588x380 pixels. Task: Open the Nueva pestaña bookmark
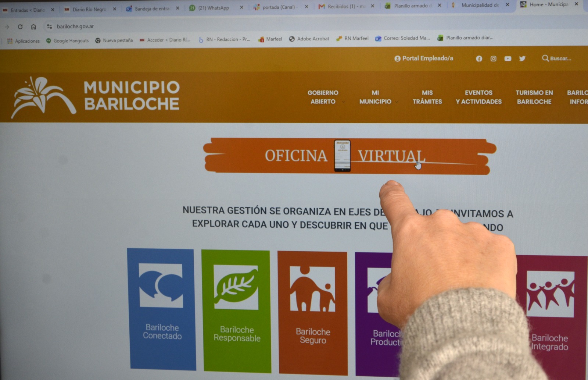(x=114, y=40)
